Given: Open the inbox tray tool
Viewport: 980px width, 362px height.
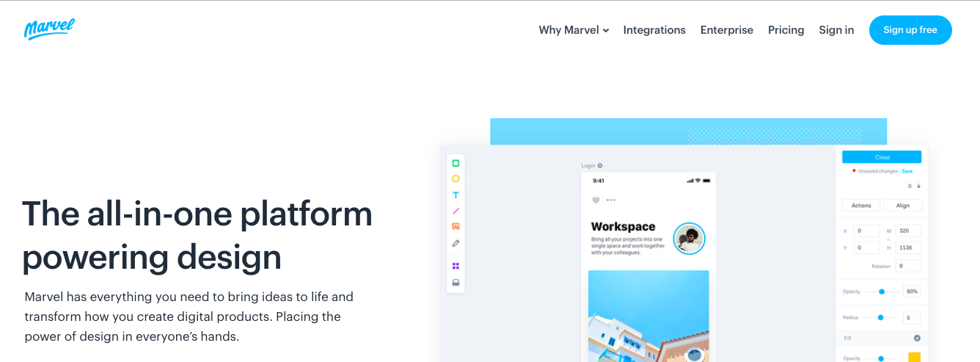Looking at the screenshot, I should coord(456,282).
